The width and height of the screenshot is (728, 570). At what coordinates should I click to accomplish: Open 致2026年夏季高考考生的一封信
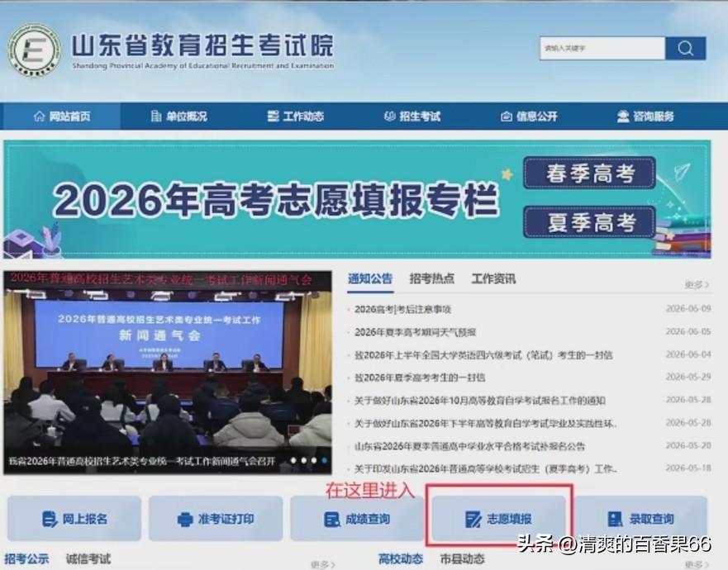pos(420,378)
